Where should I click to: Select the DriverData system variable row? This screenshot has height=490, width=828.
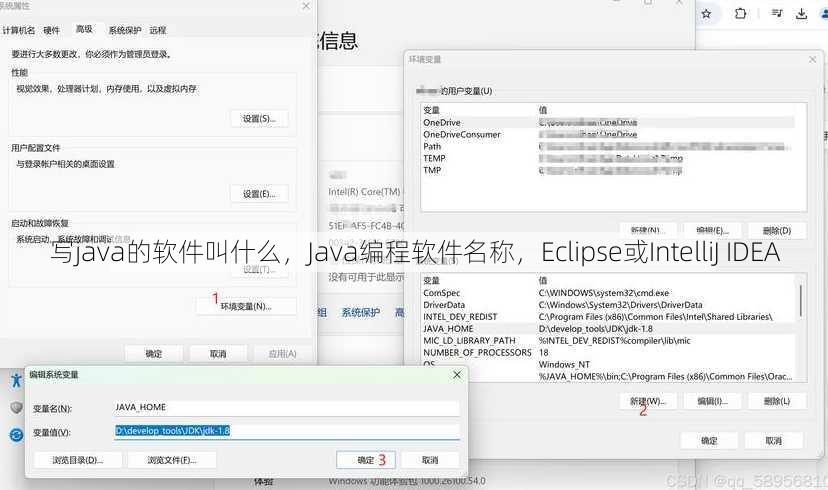coord(608,305)
